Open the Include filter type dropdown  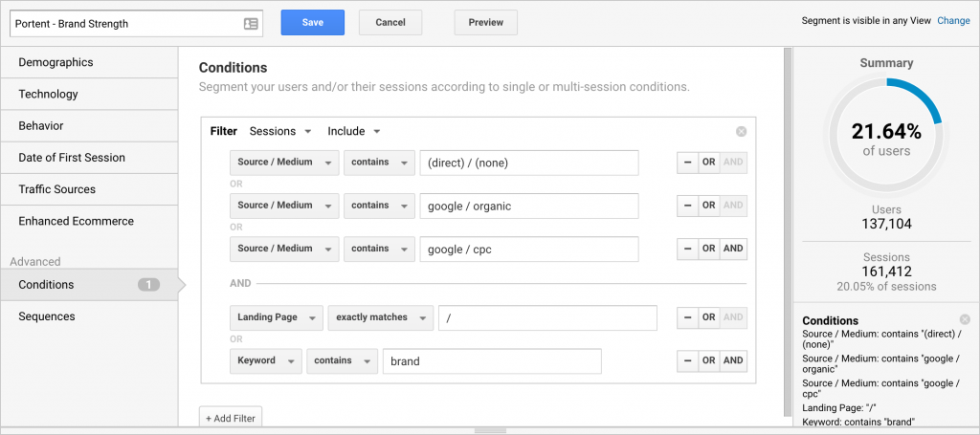click(354, 131)
